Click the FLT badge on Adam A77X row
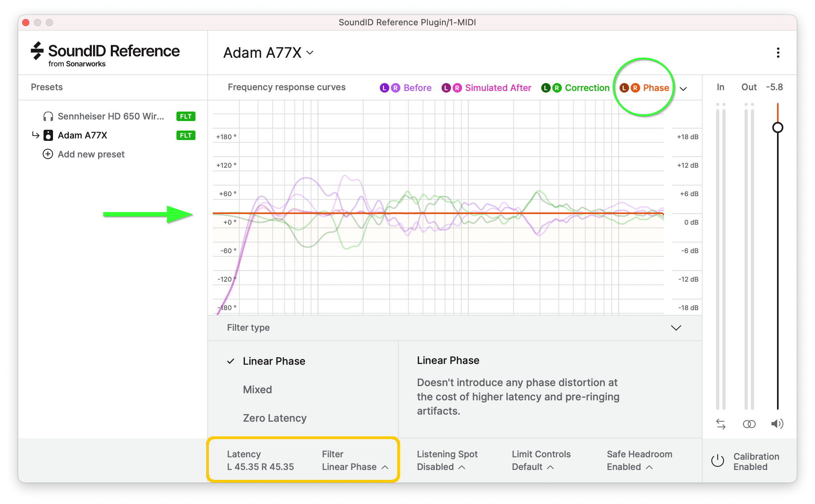Image resolution: width=815 pixels, height=504 pixels. click(x=186, y=135)
